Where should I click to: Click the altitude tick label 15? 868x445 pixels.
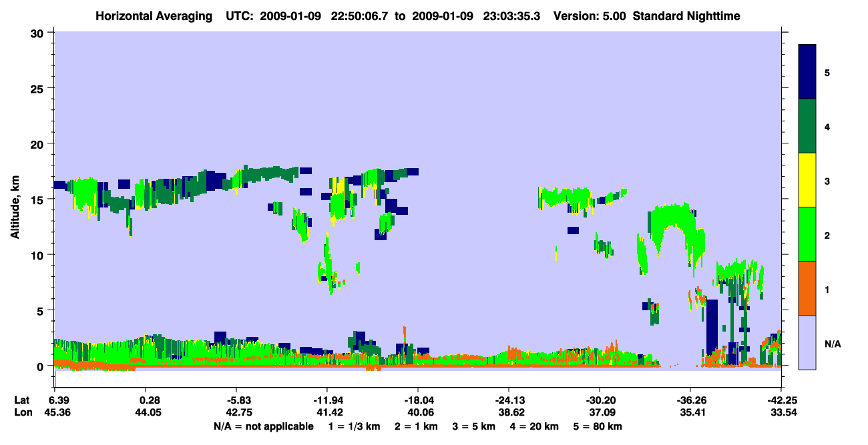(38, 199)
